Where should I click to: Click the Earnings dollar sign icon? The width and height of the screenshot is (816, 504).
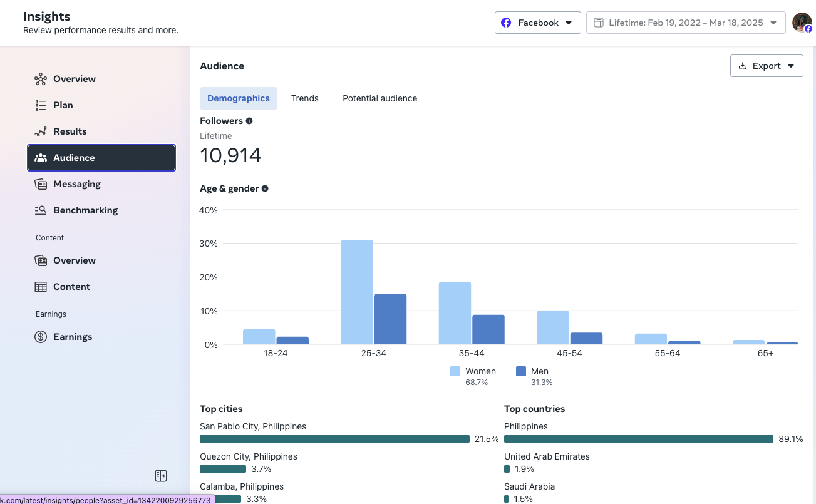point(41,337)
